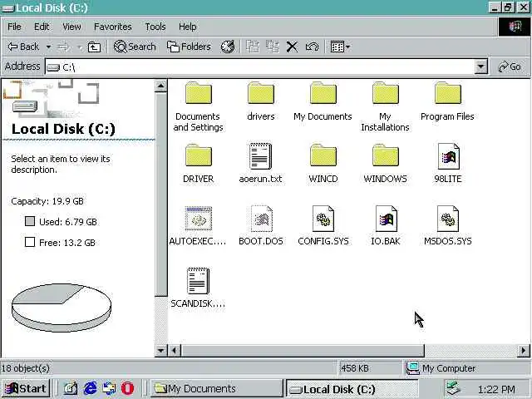The width and height of the screenshot is (532, 399).
Task: Open the Back history dropdown arrow
Action: tap(48, 47)
